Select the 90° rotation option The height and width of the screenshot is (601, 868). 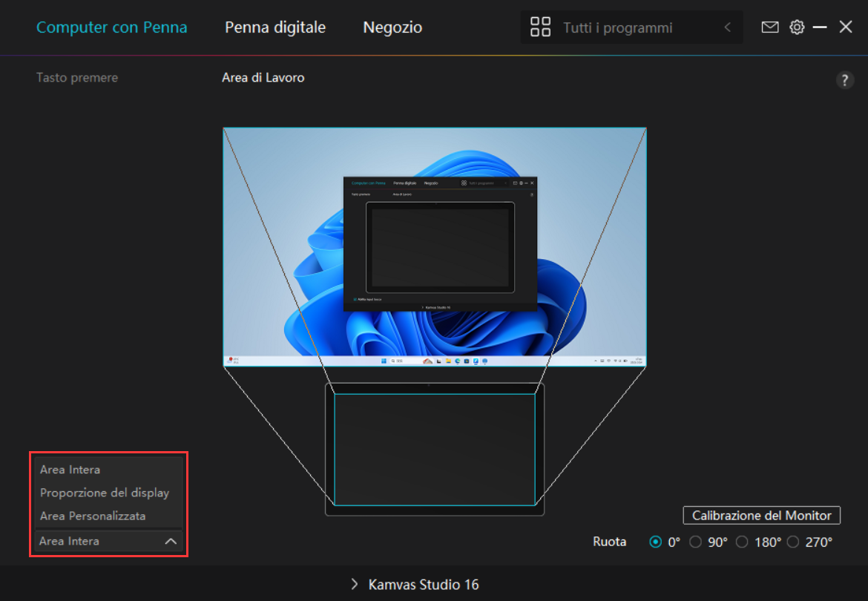point(695,542)
